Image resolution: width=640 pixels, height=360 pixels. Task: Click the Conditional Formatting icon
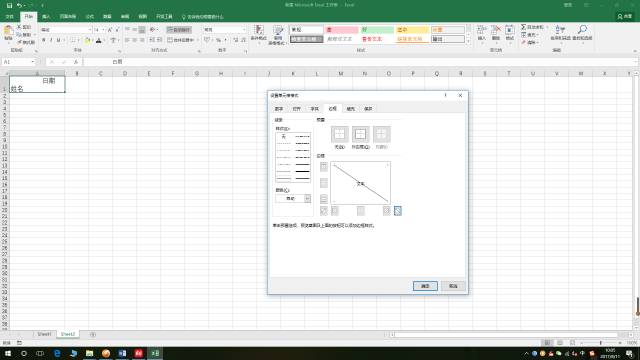point(259,30)
